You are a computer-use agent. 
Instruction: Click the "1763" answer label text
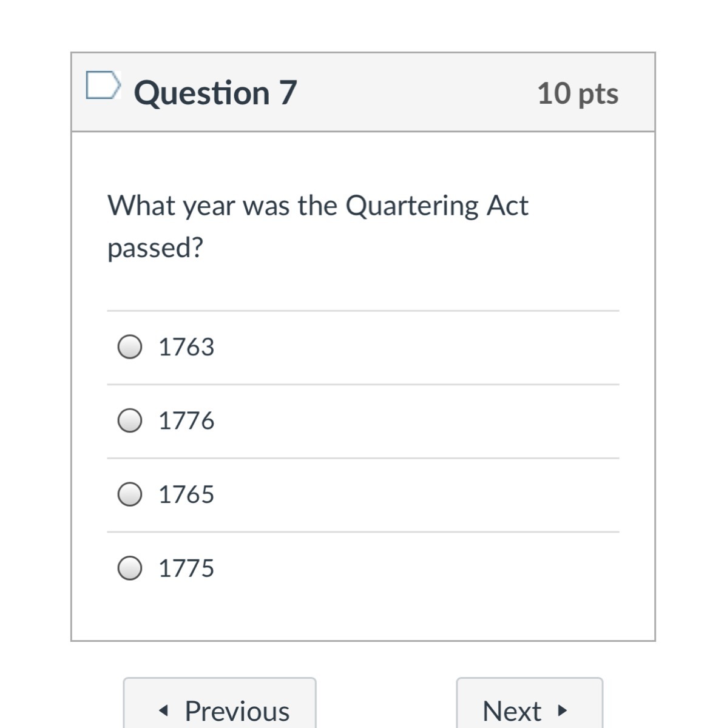[186, 347]
